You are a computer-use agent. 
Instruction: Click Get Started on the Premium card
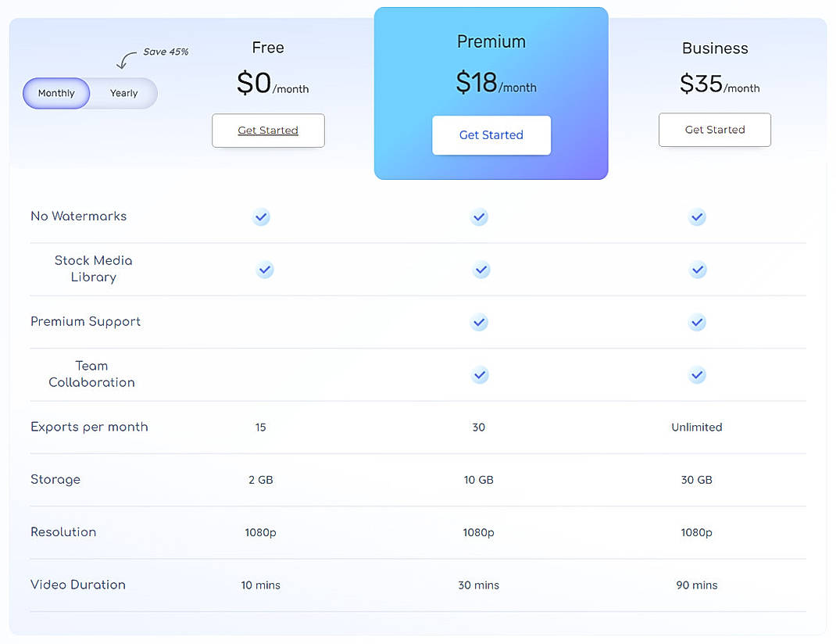coord(491,134)
